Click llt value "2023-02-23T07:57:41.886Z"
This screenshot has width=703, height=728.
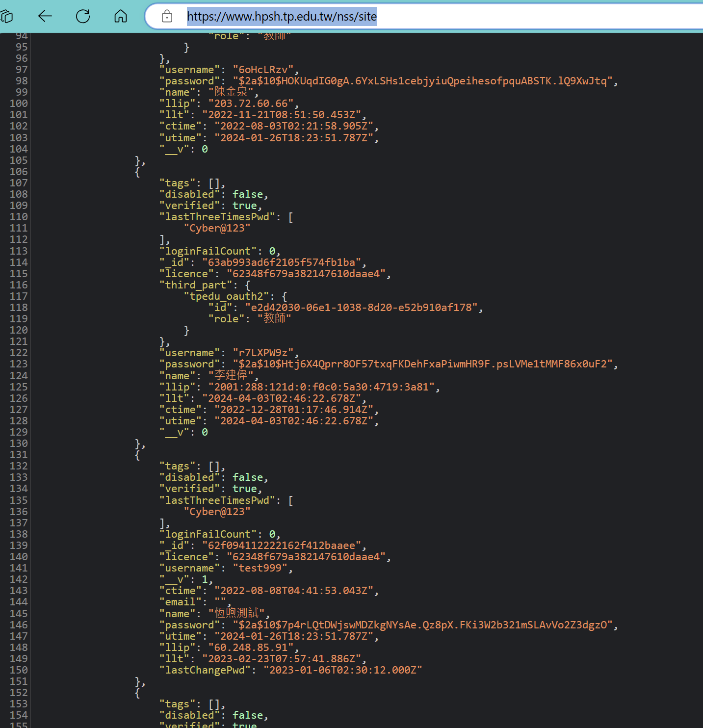coord(282,659)
